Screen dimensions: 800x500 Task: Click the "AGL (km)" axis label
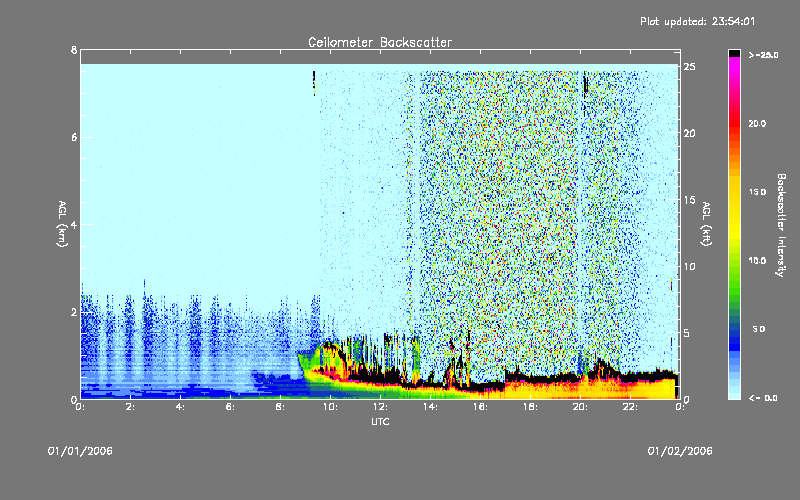point(62,224)
